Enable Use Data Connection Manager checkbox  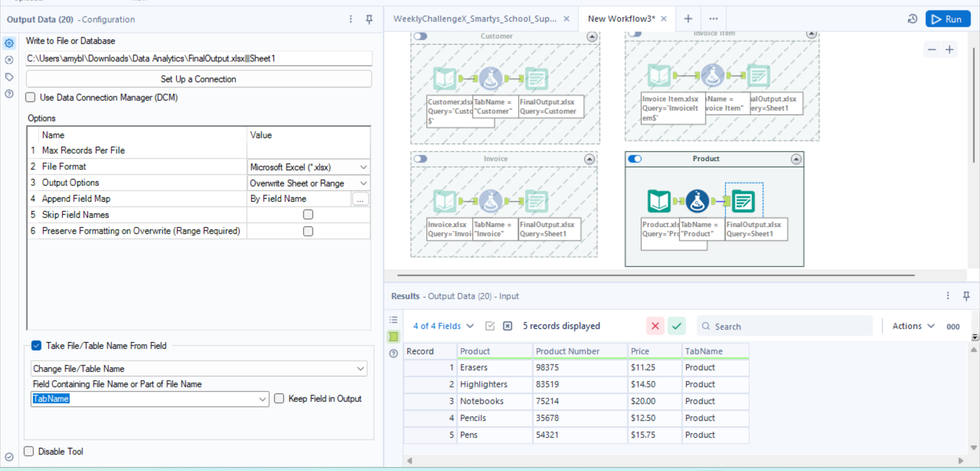point(31,98)
